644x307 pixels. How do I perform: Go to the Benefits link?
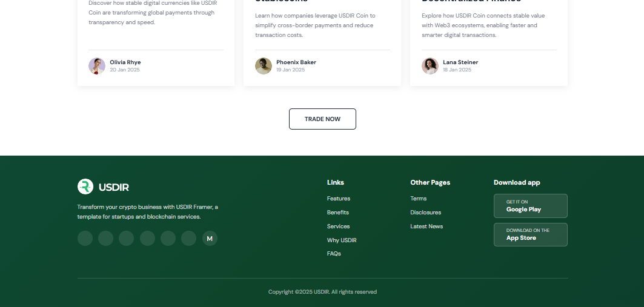(337, 213)
